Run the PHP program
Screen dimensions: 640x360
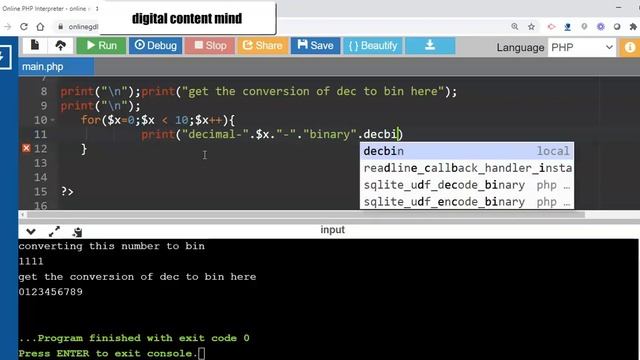[101, 45]
